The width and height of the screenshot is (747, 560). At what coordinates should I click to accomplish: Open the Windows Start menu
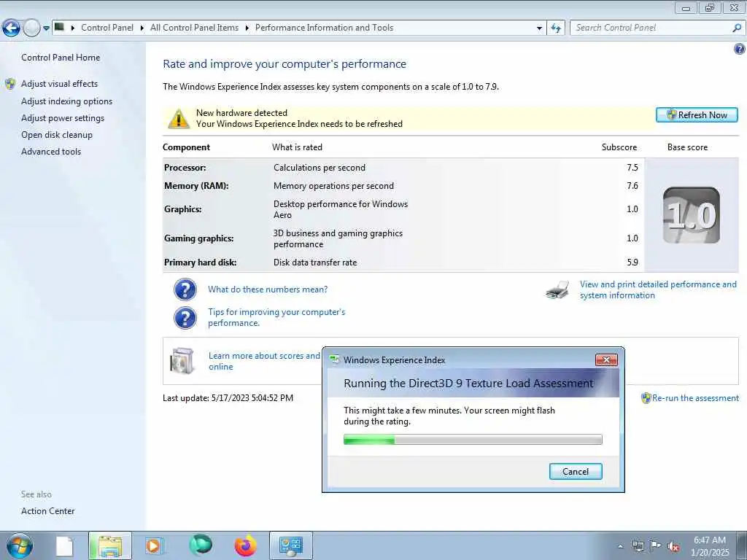[x=20, y=545]
